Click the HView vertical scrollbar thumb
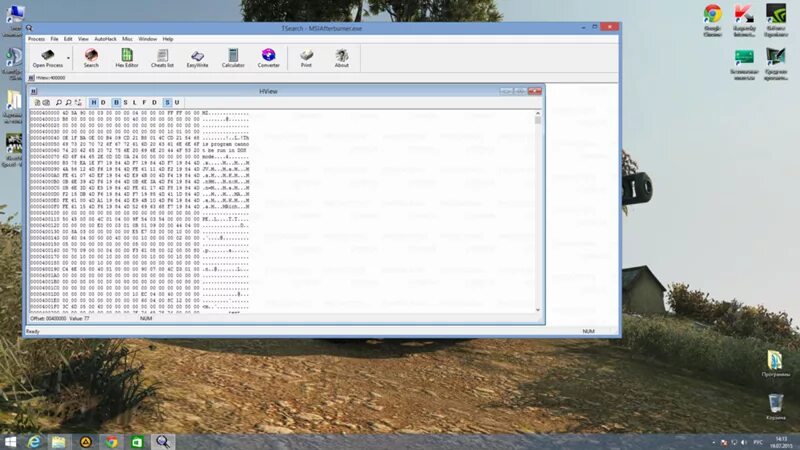This screenshot has height=450, width=800. pyautogui.click(x=538, y=120)
